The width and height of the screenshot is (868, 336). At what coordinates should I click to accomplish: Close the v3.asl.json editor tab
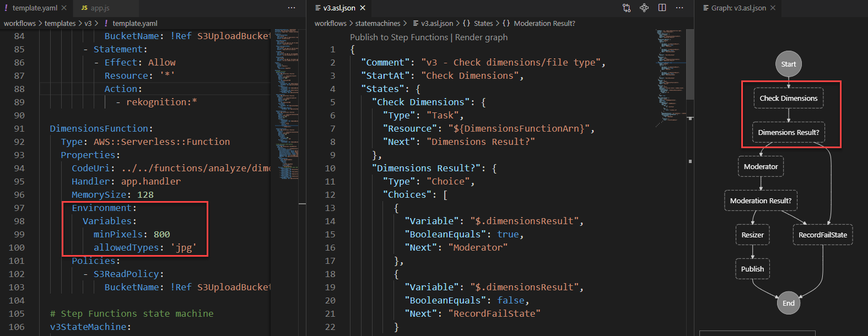[x=363, y=8]
